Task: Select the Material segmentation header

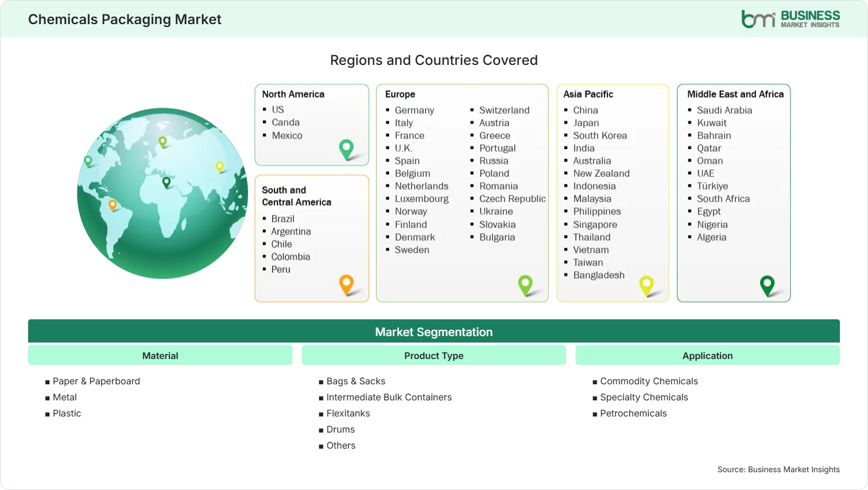Action: (x=160, y=356)
